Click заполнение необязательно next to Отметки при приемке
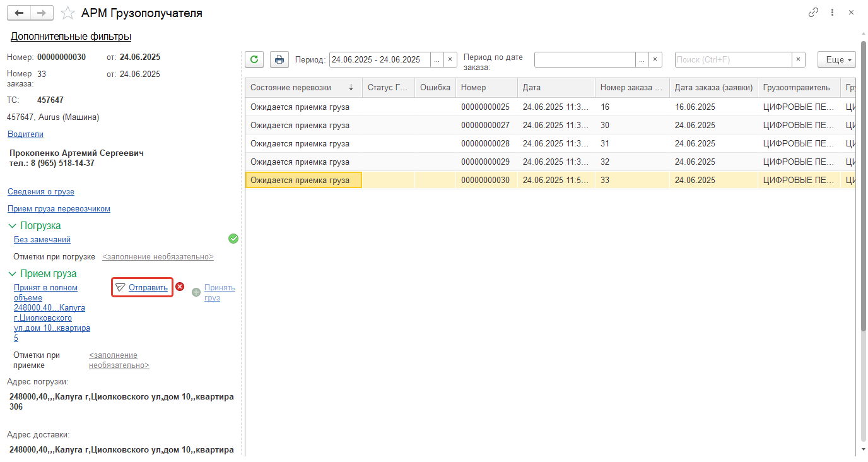Screen dimensions: 868x462 (x=119, y=360)
